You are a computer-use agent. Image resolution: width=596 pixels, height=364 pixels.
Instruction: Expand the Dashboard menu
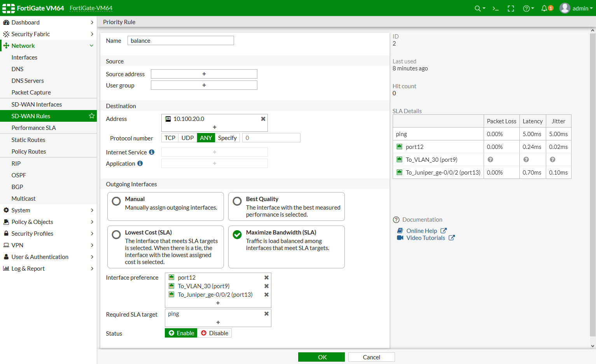click(x=48, y=22)
